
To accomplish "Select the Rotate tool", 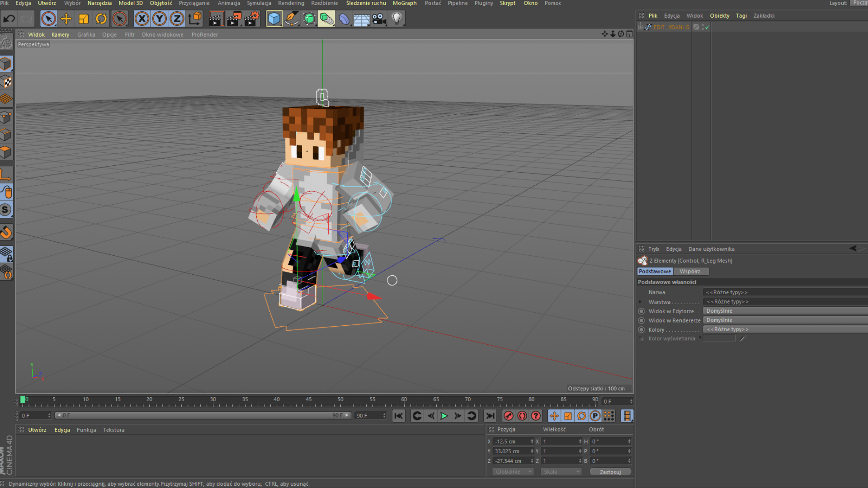I will point(100,19).
